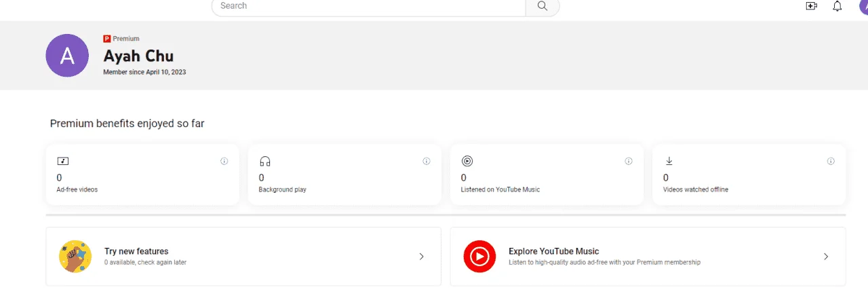Click the 0 available, check again later text
Image resolution: width=868 pixels, height=292 pixels.
[145, 262]
